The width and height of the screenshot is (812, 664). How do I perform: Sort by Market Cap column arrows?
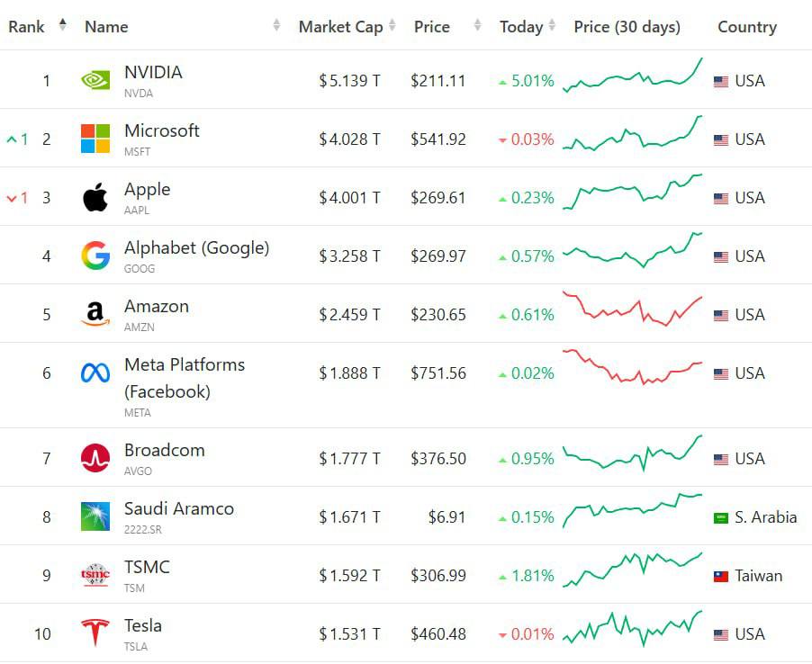click(392, 27)
